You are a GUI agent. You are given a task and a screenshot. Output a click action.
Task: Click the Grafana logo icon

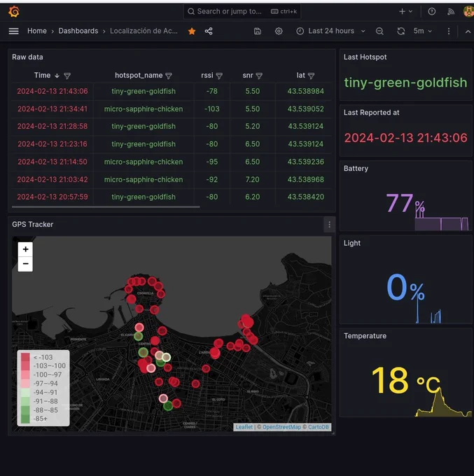click(14, 12)
